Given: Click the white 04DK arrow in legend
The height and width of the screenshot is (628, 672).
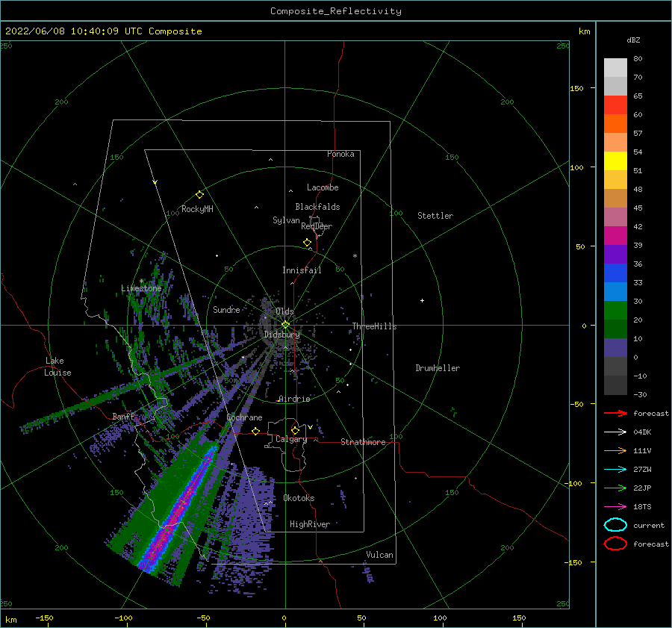Looking at the screenshot, I should coord(615,432).
